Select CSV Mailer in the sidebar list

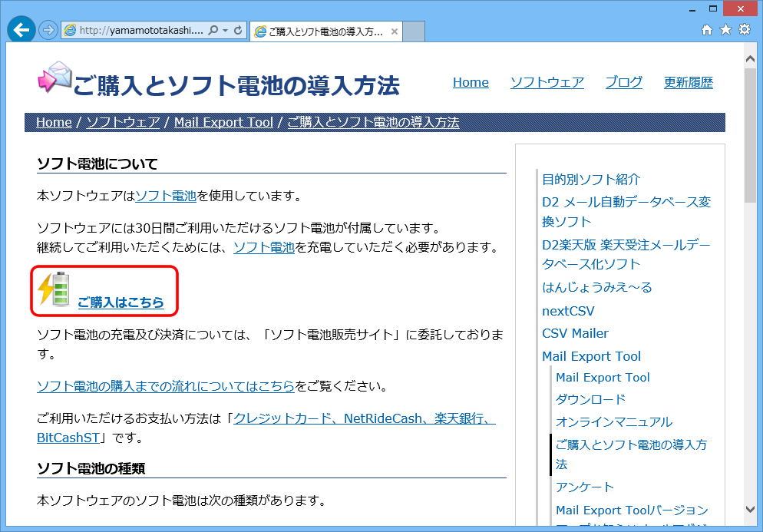point(575,333)
